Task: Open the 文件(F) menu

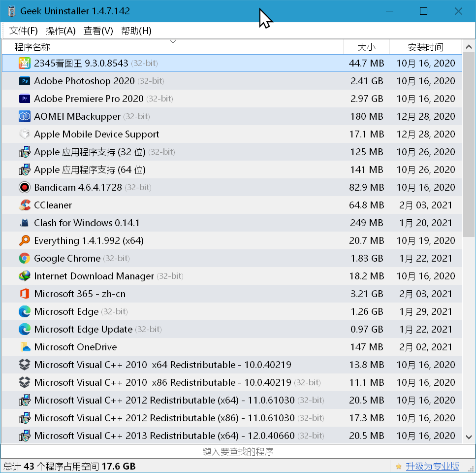Action: [24, 31]
